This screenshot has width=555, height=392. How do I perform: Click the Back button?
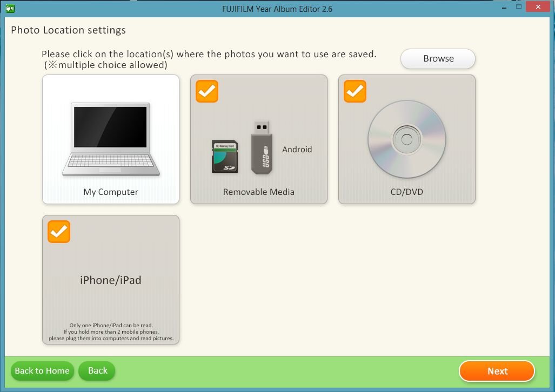(97, 371)
